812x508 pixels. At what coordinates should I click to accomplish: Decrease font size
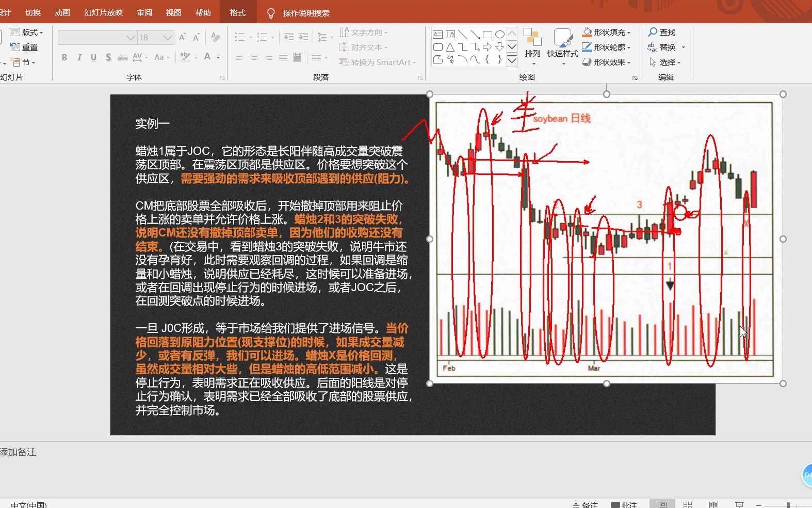pyautogui.click(x=196, y=37)
